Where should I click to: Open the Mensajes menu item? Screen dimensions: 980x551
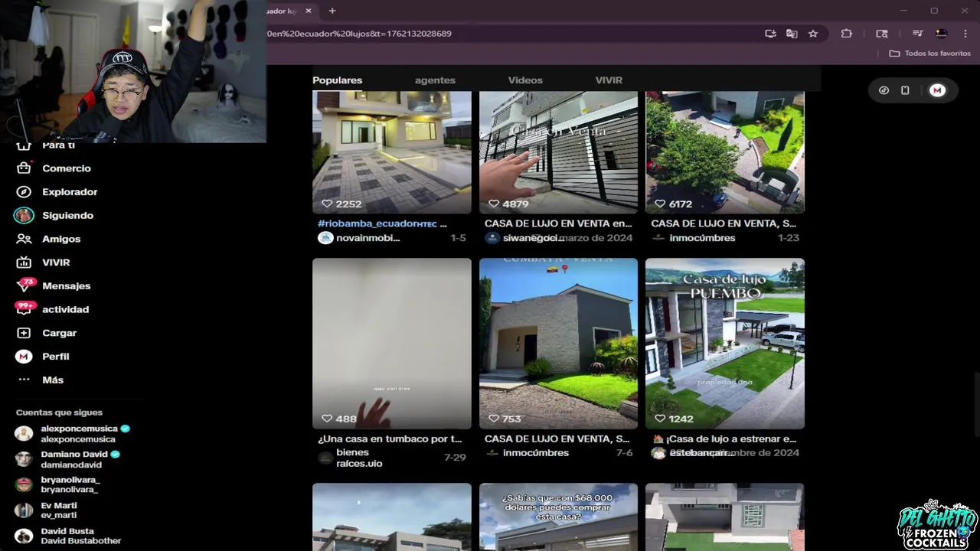pyautogui.click(x=67, y=285)
